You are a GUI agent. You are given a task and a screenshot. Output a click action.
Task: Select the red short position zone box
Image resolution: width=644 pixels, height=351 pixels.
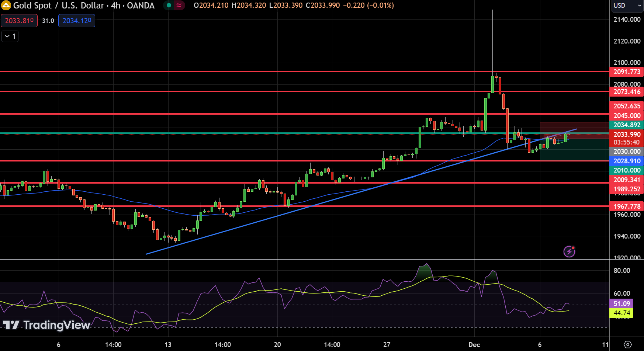pos(574,131)
